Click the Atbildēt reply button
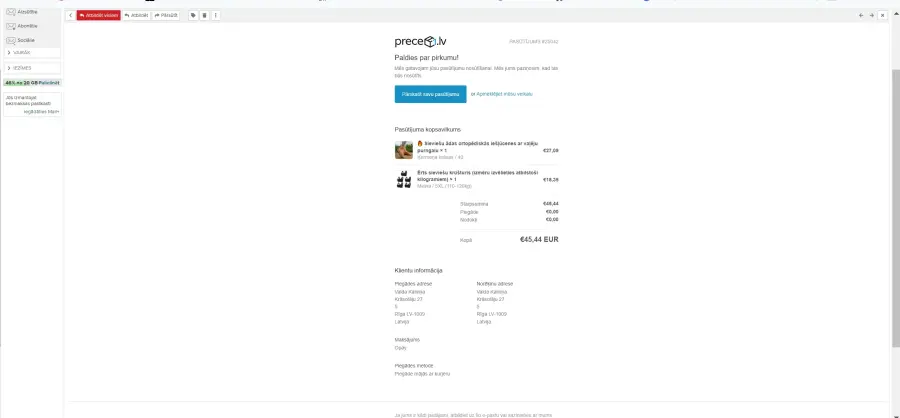900x418 pixels. tap(137, 16)
